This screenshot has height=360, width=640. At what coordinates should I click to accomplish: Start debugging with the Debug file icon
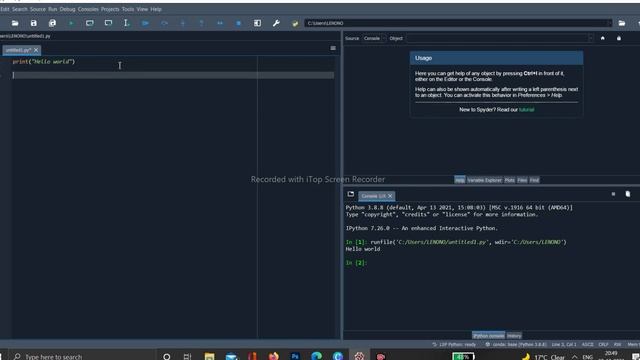point(145,23)
